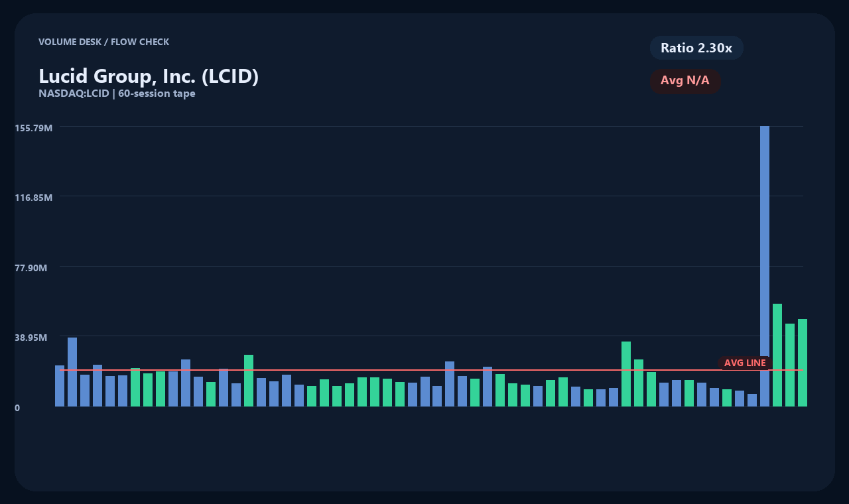Click the VOLUME DESK / FLOW CHECK header
This screenshot has height=504, width=849.
click(x=103, y=42)
